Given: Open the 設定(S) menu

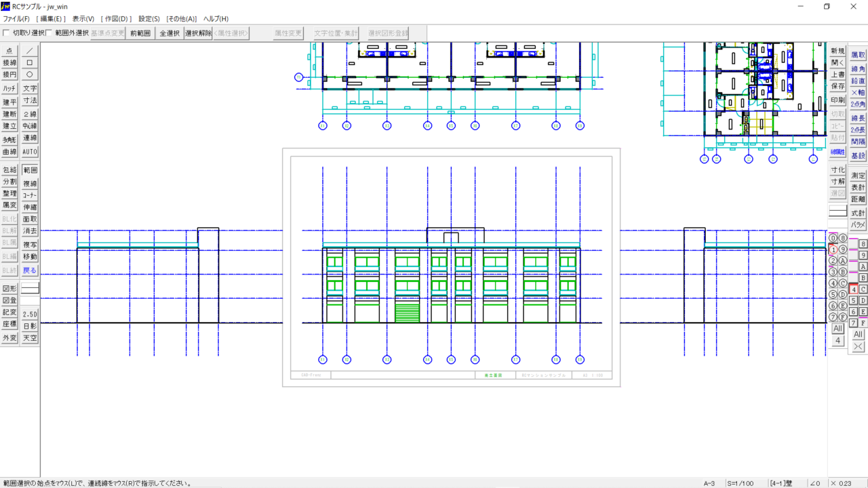Looking at the screenshot, I should click(x=149, y=19).
